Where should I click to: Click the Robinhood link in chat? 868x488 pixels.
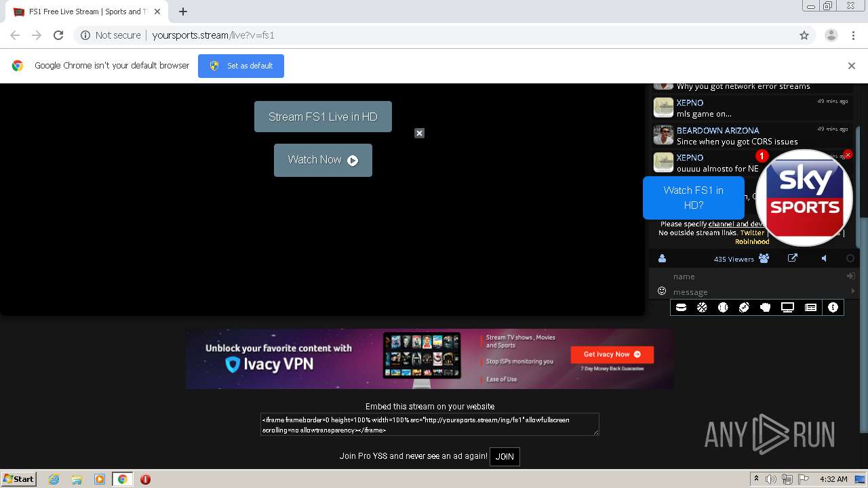coord(752,241)
